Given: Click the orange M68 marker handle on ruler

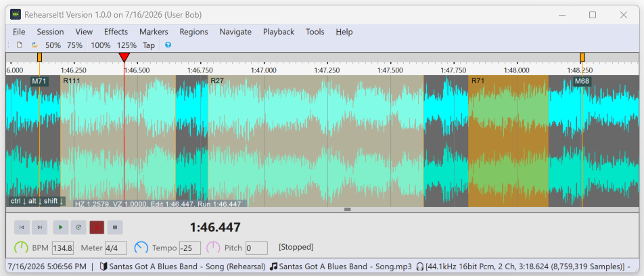Looking at the screenshot, I should coord(582,57).
